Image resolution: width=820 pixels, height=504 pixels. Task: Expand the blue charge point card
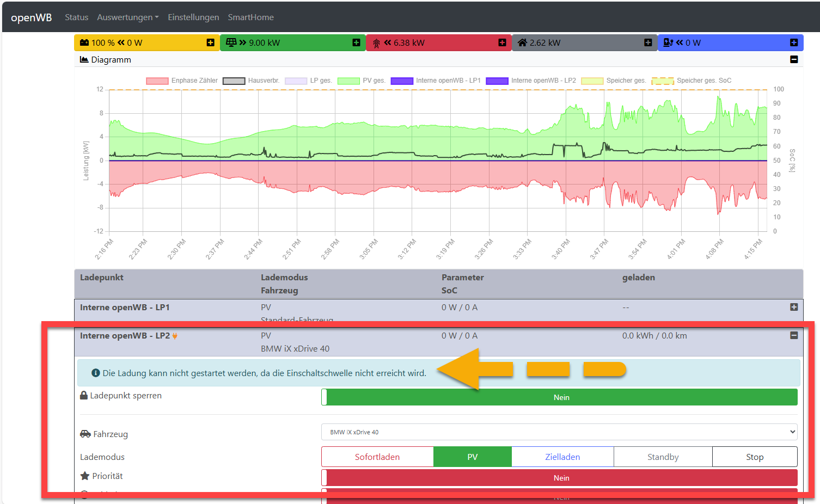tap(794, 42)
